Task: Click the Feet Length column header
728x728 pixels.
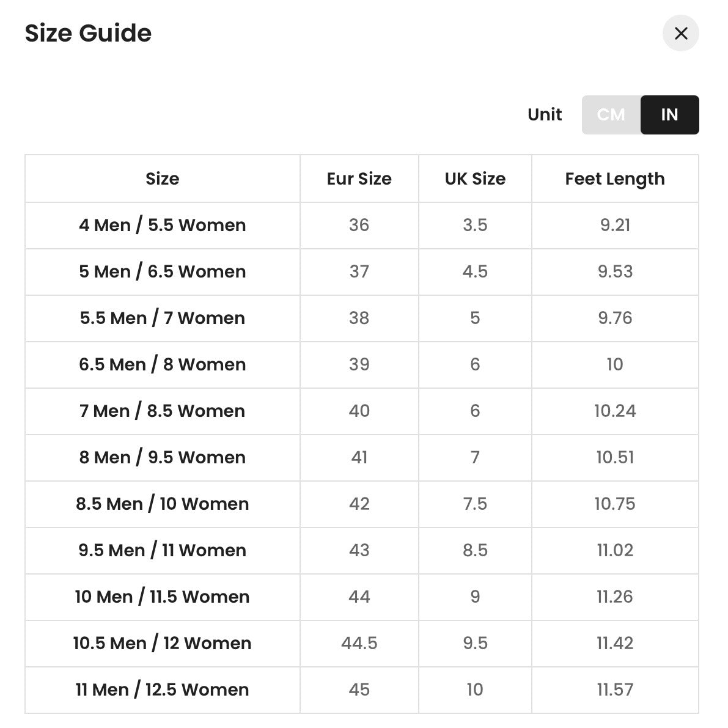Action: (x=615, y=178)
